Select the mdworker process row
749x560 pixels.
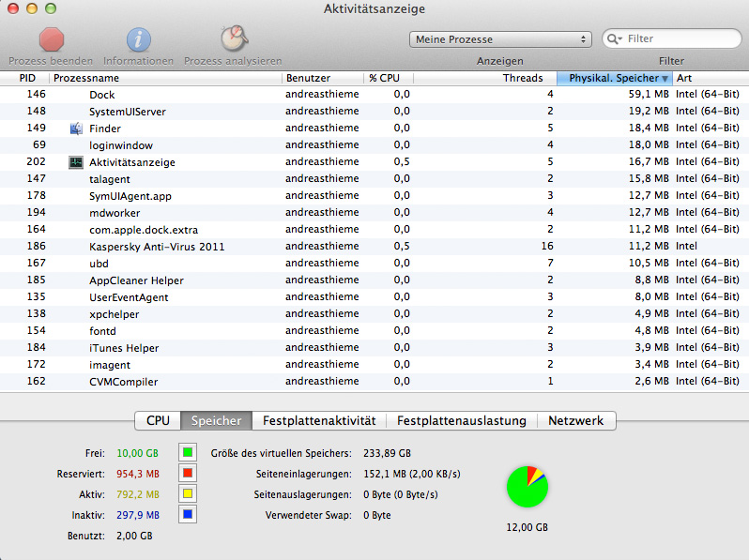point(374,212)
